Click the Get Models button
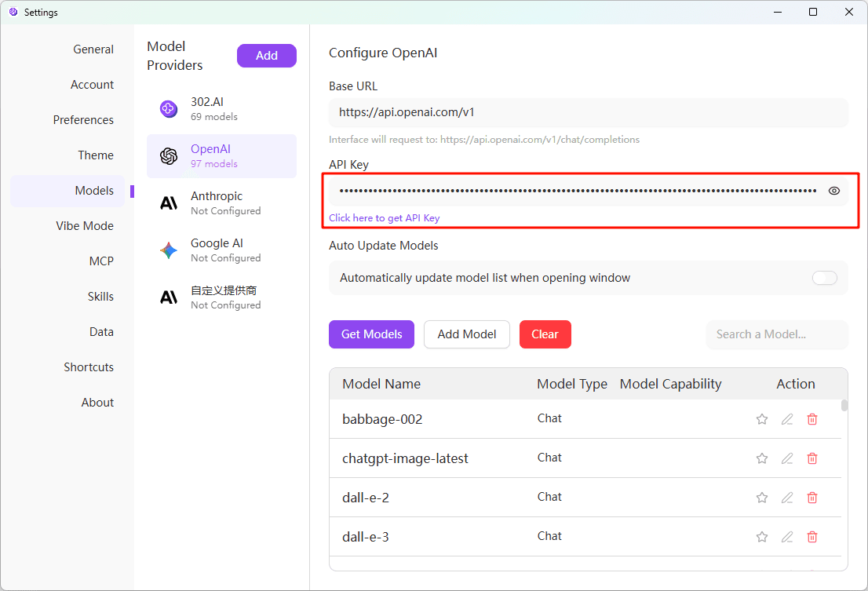 [x=371, y=334]
